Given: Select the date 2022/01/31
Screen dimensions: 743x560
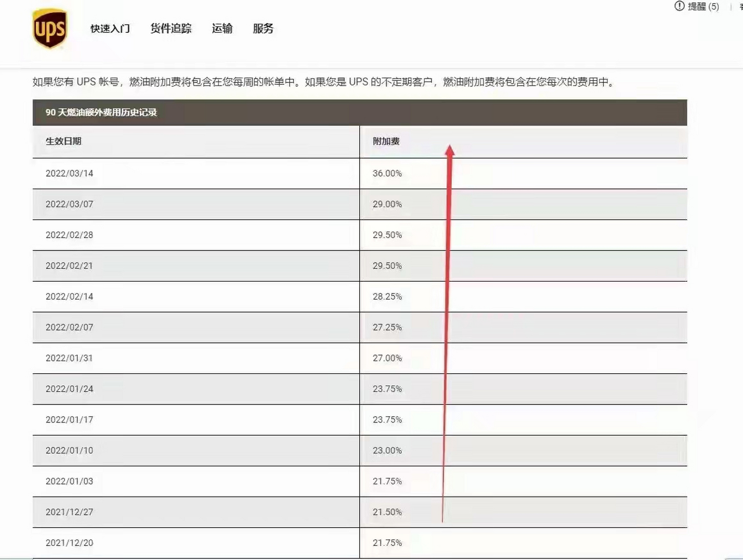Looking at the screenshot, I should pos(70,358).
